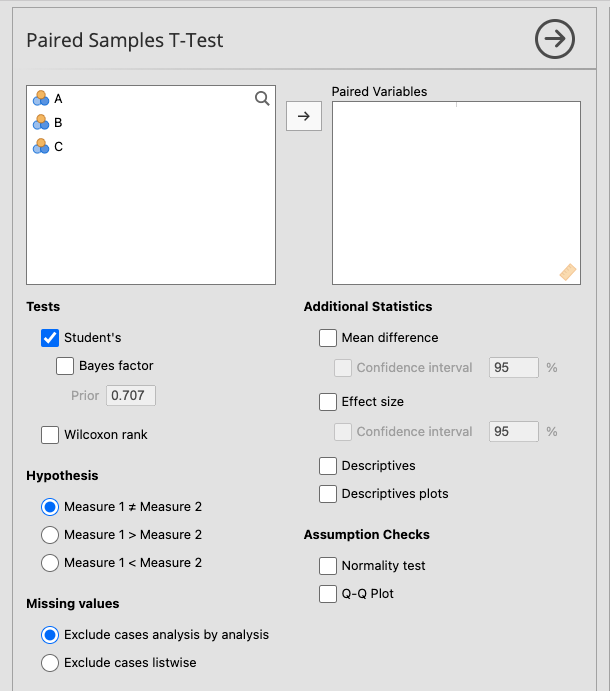Click the search magnifier in variable list
The width and height of the screenshot is (610, 691).
coord(262,98)
